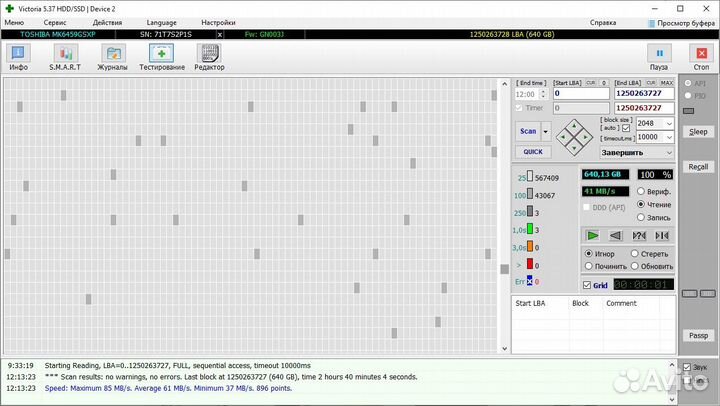Open the Scan button dropdown arrow

546,131
